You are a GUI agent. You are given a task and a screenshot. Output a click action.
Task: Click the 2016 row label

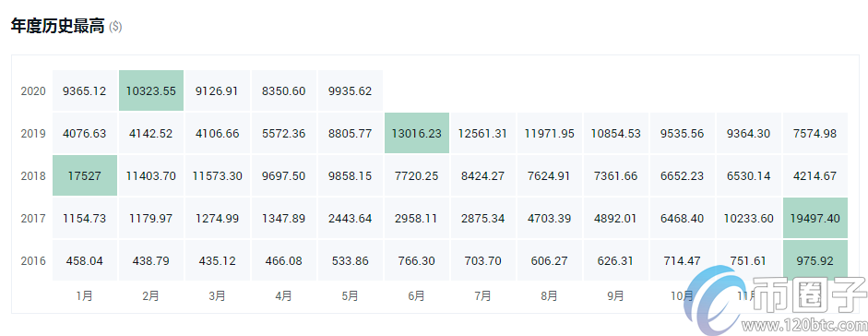[33, 260]
